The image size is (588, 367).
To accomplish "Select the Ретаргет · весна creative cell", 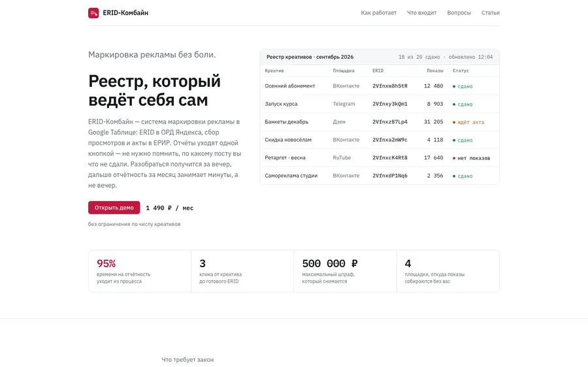I will [285, 158].
